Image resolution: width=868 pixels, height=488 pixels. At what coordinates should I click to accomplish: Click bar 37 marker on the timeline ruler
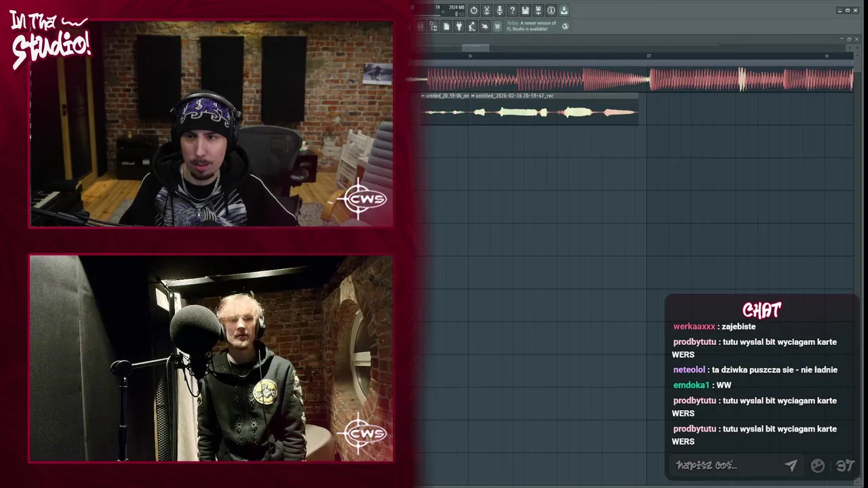(648, 56)
